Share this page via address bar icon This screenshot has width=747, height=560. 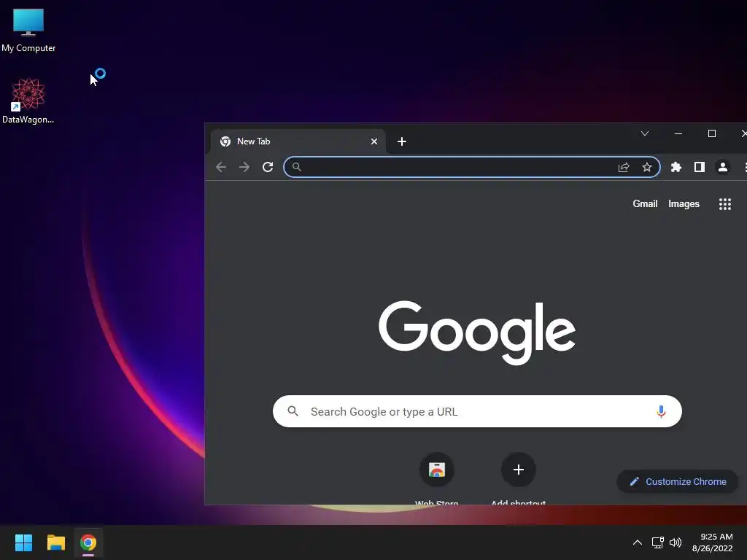pyautogui.click(x=624, y=167)
